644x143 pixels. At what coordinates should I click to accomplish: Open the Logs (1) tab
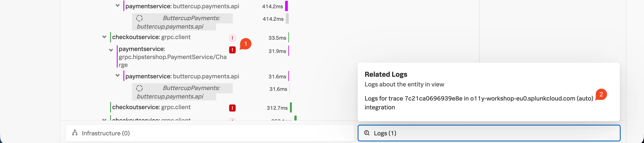tap(489, 133)
